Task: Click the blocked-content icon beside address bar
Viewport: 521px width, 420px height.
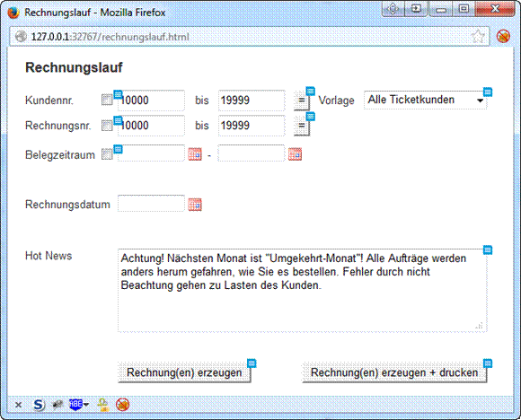Action: [x=503, y=36]
